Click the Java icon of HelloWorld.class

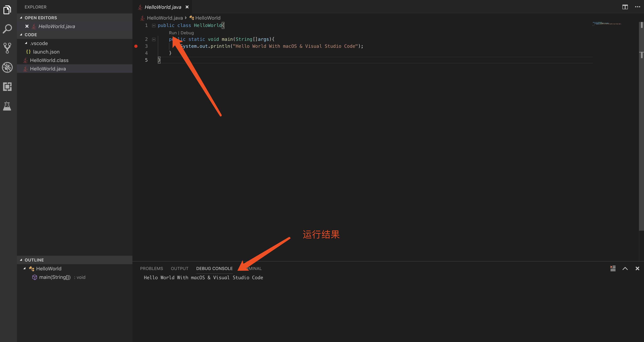pyautogui.click(x=25, y=60)
